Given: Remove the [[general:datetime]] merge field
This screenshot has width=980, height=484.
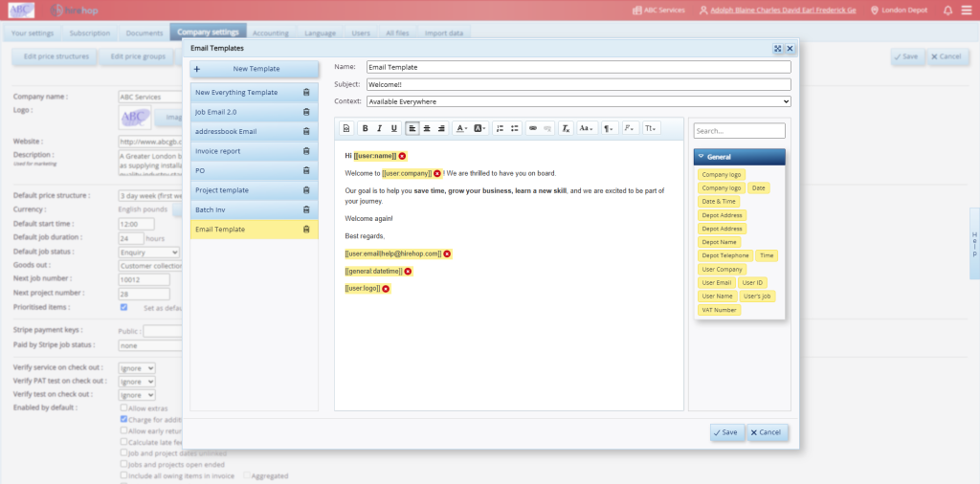Looking at the screenshot, I should tap(408, 271).
